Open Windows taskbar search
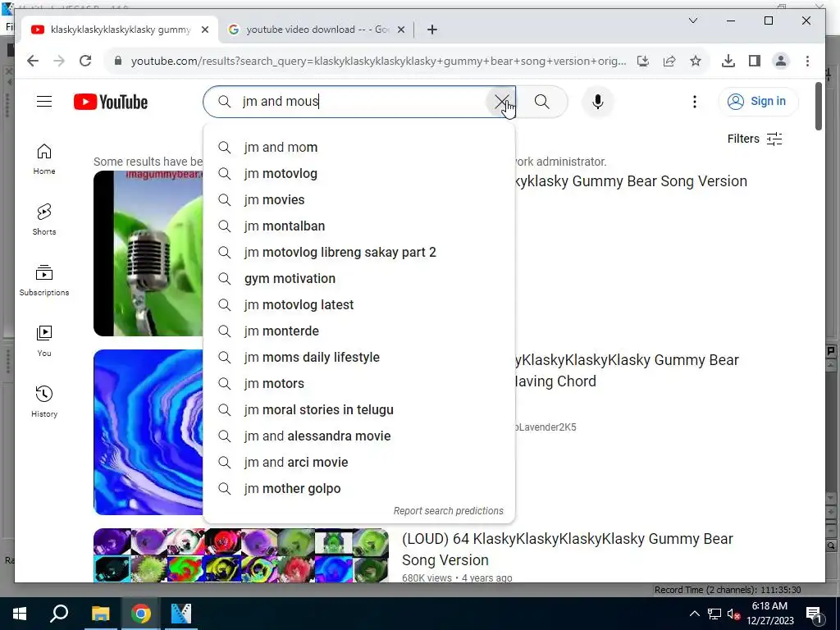This screenshot has width=840, height=630. [59, 614]
